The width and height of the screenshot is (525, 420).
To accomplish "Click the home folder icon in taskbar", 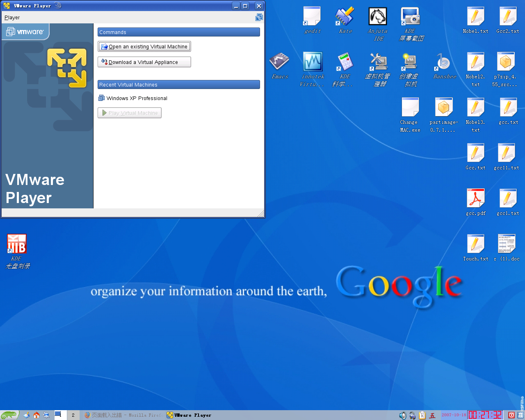I will pyautogui.click(x=37, y=415).
